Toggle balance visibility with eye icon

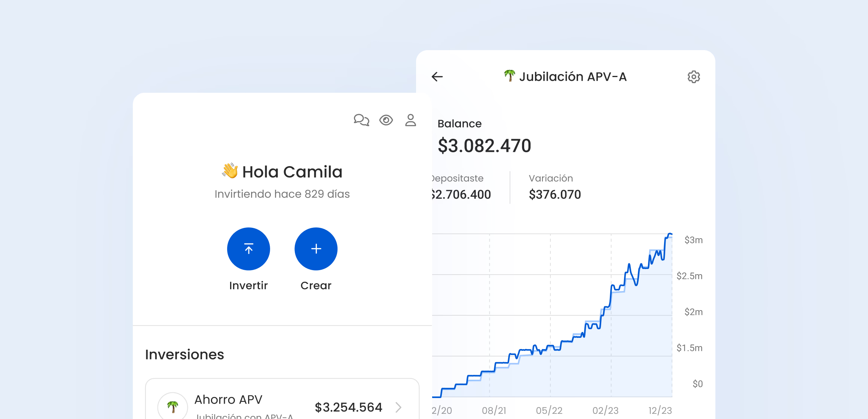(x=386, y=120)
